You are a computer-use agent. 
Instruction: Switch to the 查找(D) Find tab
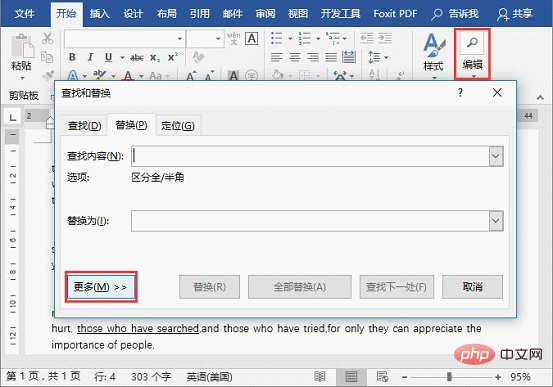[x=84, y=126]
